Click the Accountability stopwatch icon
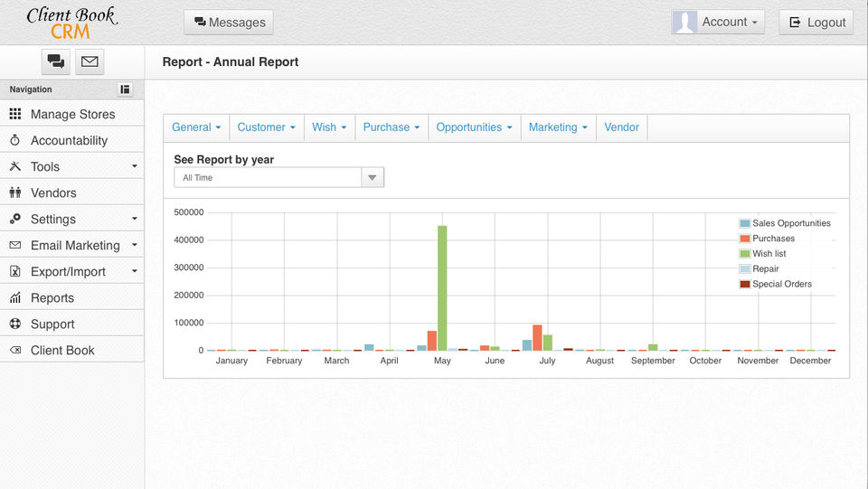Viewport: 868px width, 489px height. point(14,140)
